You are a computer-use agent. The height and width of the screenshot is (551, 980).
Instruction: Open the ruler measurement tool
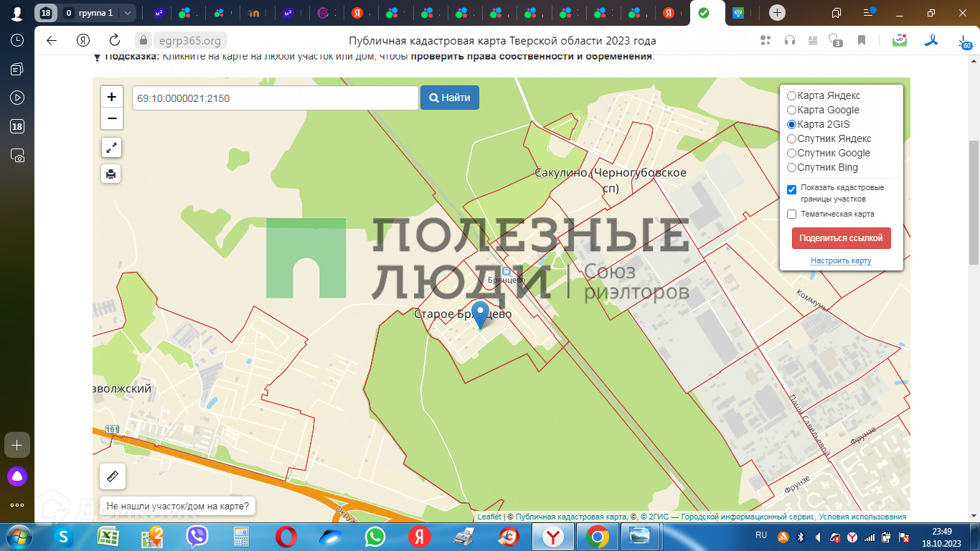pyautogui.click(x=113, y=476)
